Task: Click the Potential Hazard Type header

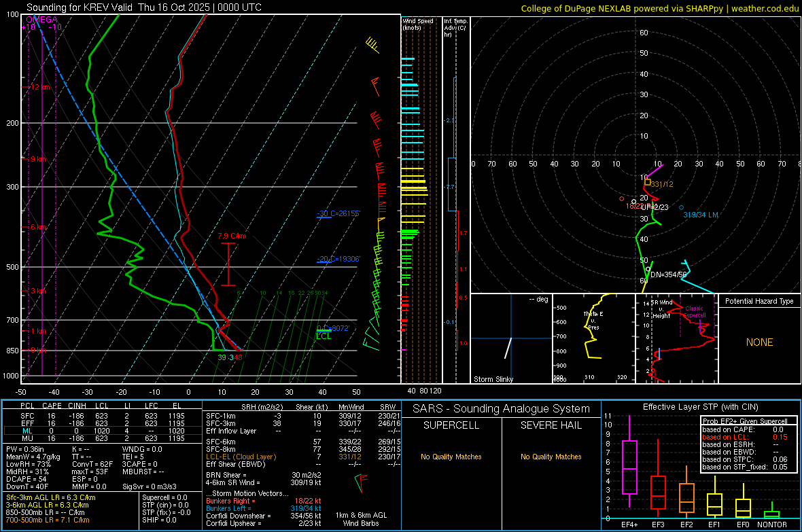Action: click(759, 301)
